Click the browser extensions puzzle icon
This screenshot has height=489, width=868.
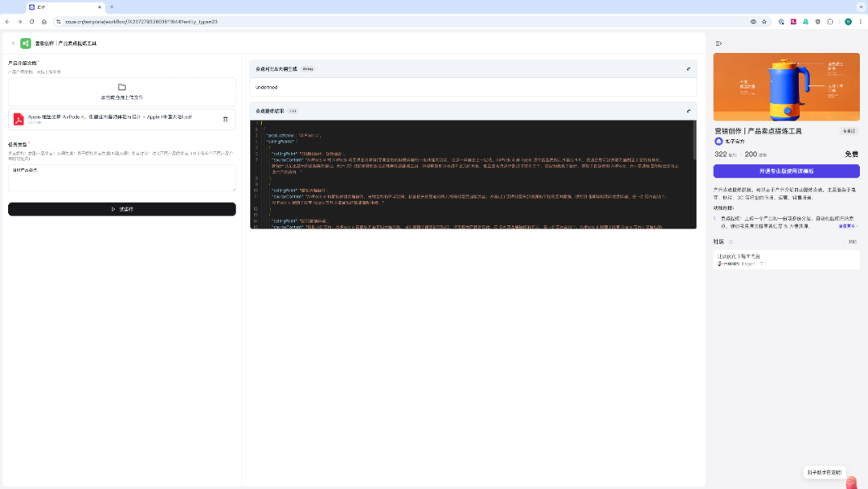(829, 22)
